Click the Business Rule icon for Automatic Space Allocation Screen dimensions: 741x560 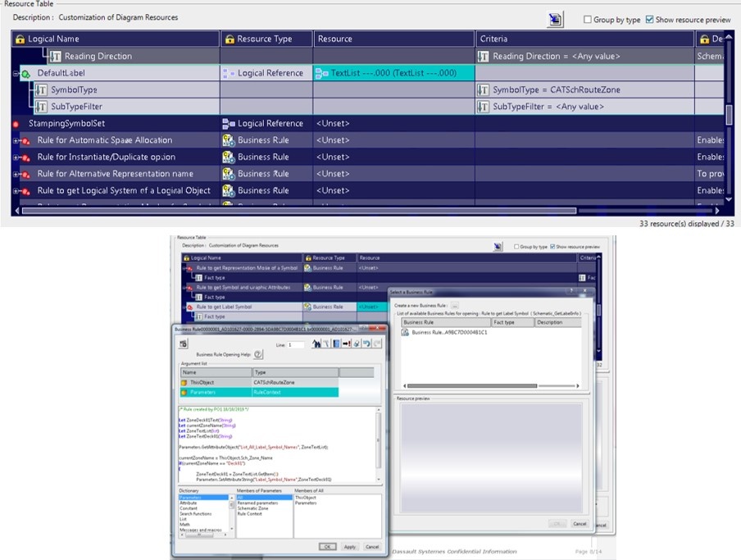click(x=229, y=140)
